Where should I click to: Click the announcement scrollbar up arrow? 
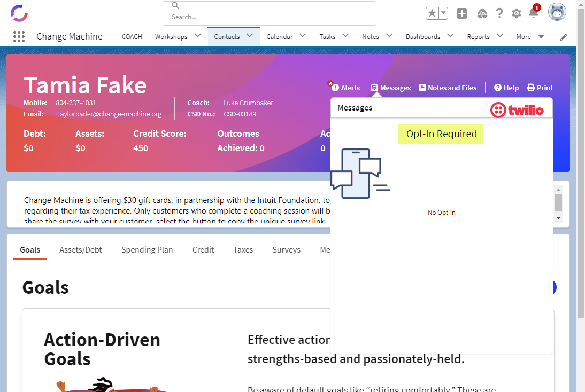(558, 190)
